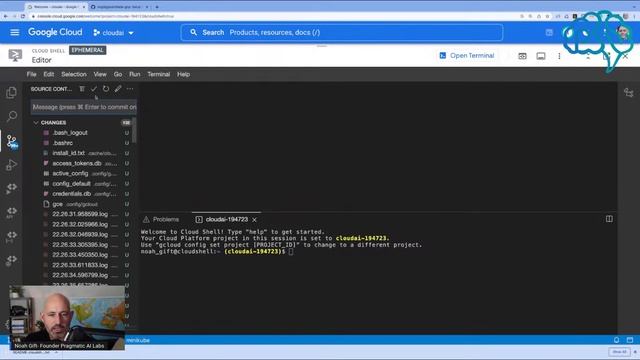Open the Selection menu
Screen dimensions: 640x360
pos(74,74)
